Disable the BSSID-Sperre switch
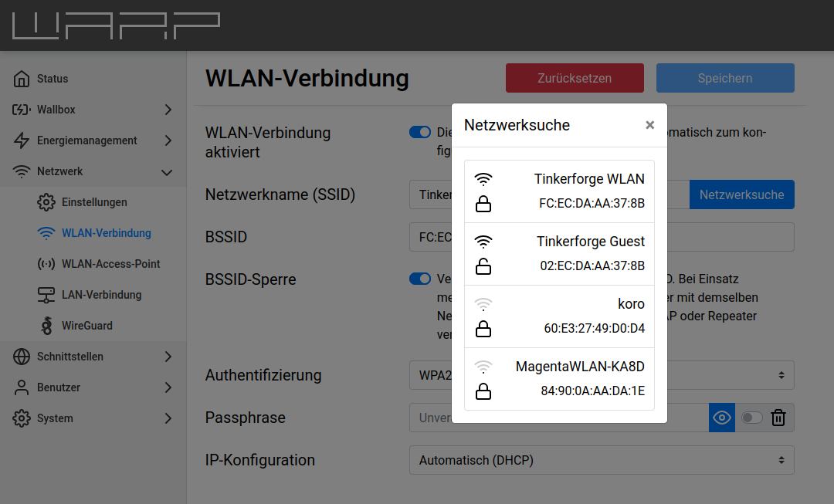The width and height of the screenshot is (834, 504). [x=420, y=279]
